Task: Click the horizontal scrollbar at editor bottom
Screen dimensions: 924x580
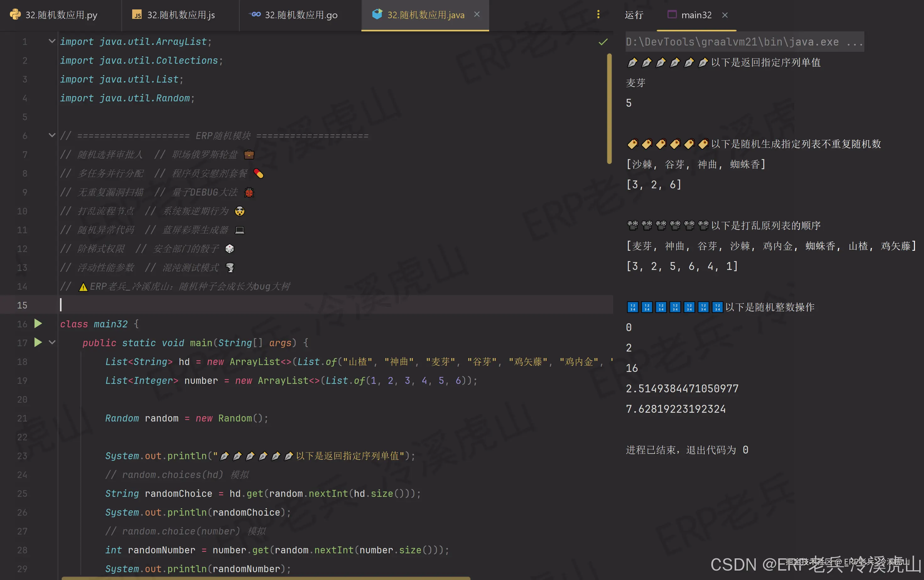Action: point(266,578)
